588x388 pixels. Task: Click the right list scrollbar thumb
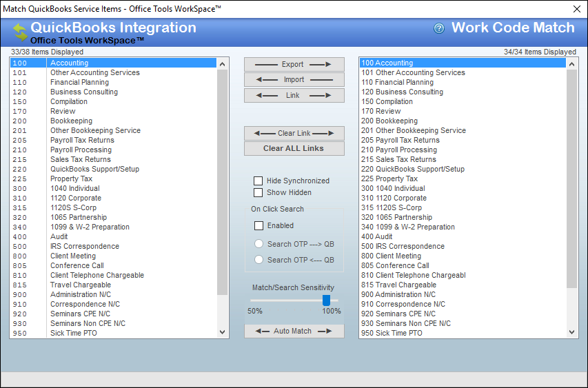(572, 178)
